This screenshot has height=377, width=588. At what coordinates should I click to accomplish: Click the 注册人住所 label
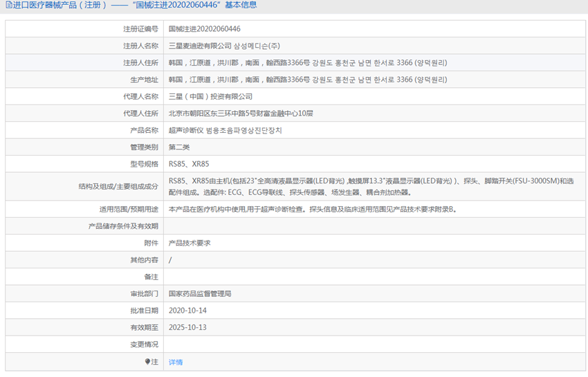[x=140, y=63]
